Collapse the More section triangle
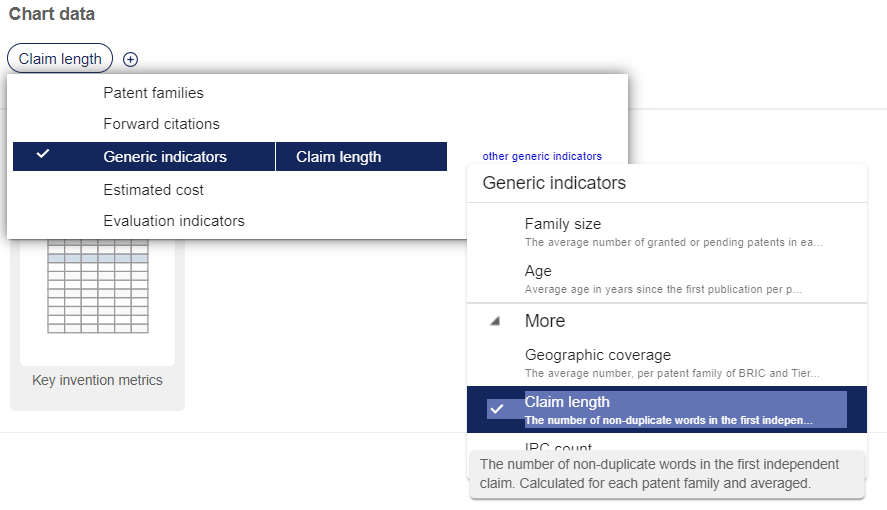The width and height of the screenshot is (887, 510). (x=495, y=322)
